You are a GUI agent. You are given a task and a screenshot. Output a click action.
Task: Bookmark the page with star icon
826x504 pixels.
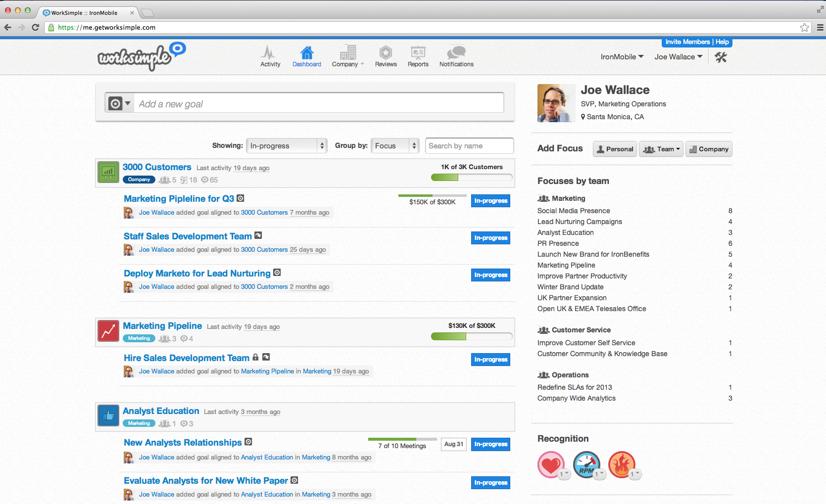tap(805, 28)
